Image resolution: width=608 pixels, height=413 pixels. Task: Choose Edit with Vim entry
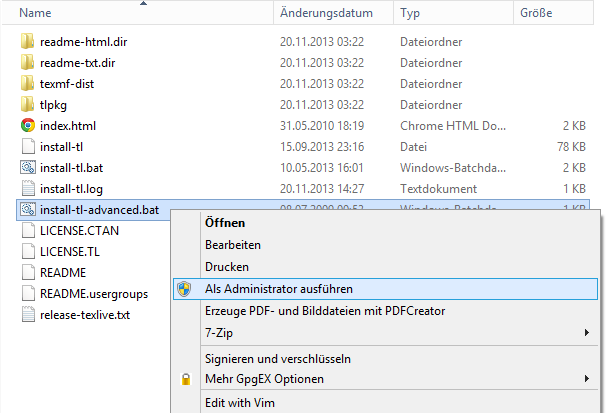click(240, 403)
